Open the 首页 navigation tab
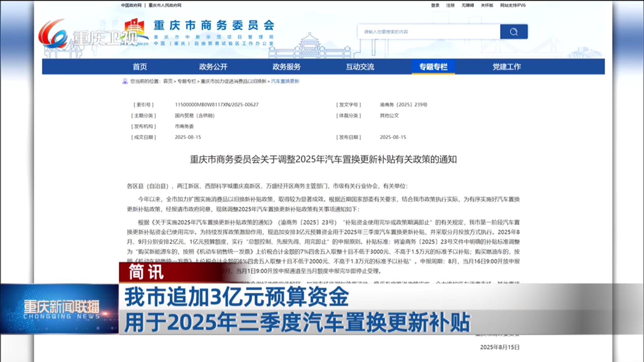This screenshot has width=644, height=362. click(x=140, y=67)
